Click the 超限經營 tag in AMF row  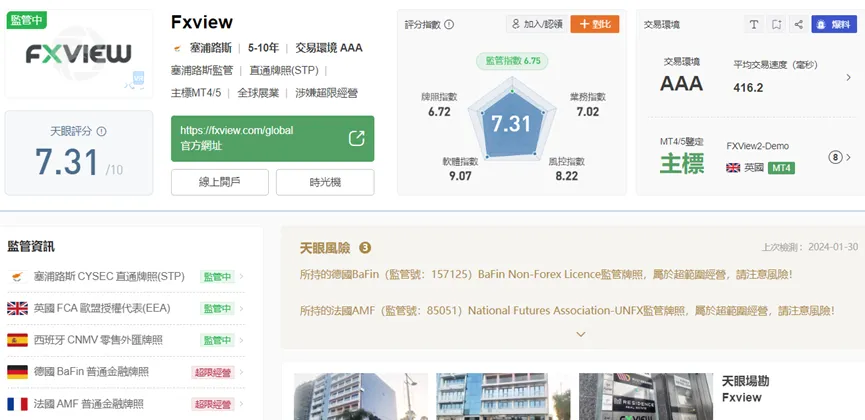point(213,404)
